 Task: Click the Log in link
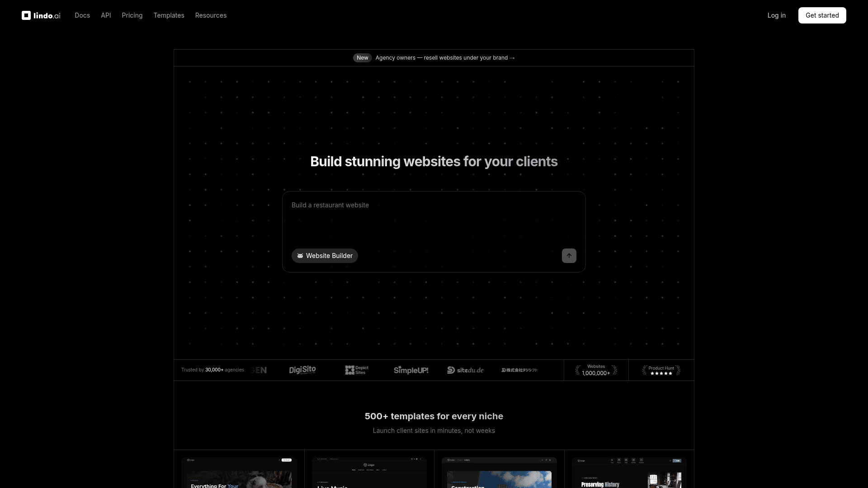point(776,15)
